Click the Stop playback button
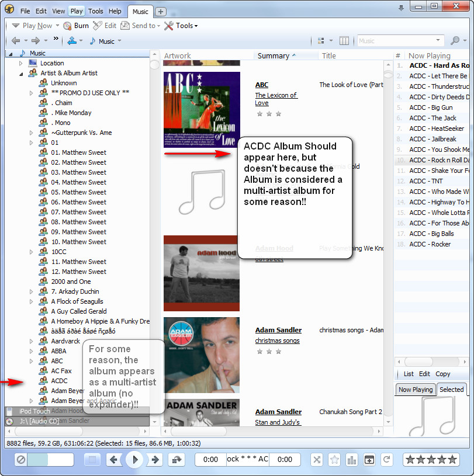This screenshot has height=476, width=474. click(x=92, y=460)
